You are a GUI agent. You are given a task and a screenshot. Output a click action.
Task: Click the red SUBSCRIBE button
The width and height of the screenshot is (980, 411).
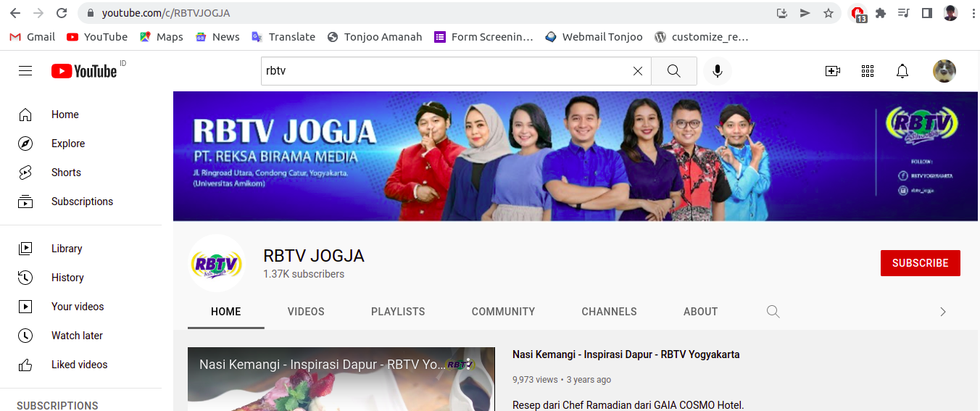click(921, 263)
